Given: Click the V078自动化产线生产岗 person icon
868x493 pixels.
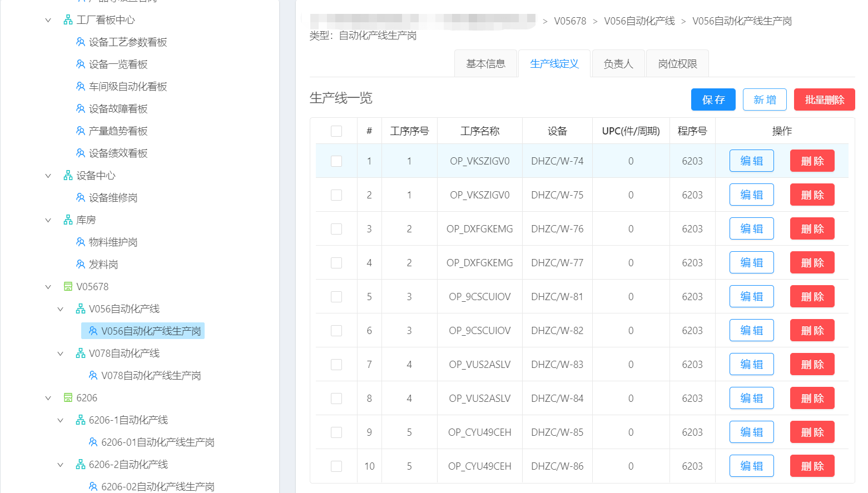Looking at the screenshot, I should [x=93, y=376].
